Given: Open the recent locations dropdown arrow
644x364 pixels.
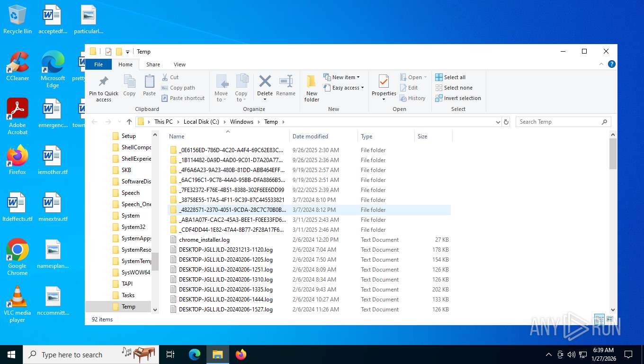Looking at the screenshot, I should pos(118,122).
